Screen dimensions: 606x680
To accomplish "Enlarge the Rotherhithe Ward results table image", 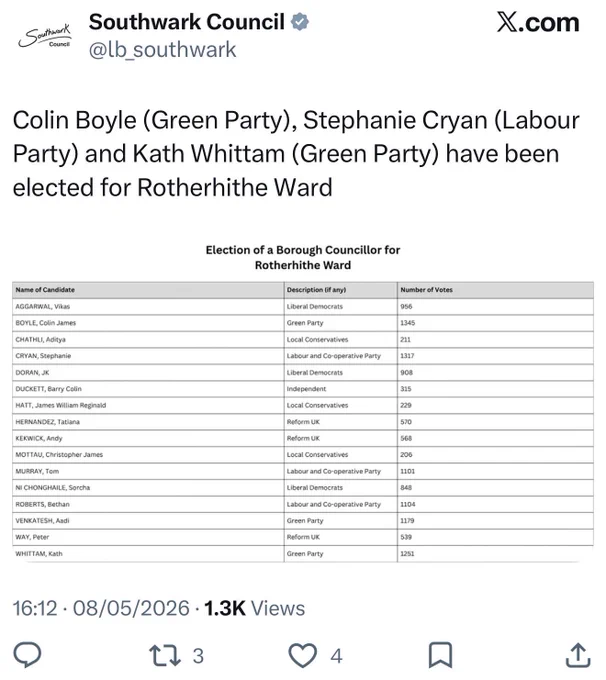I will click(x=303, y=402).
